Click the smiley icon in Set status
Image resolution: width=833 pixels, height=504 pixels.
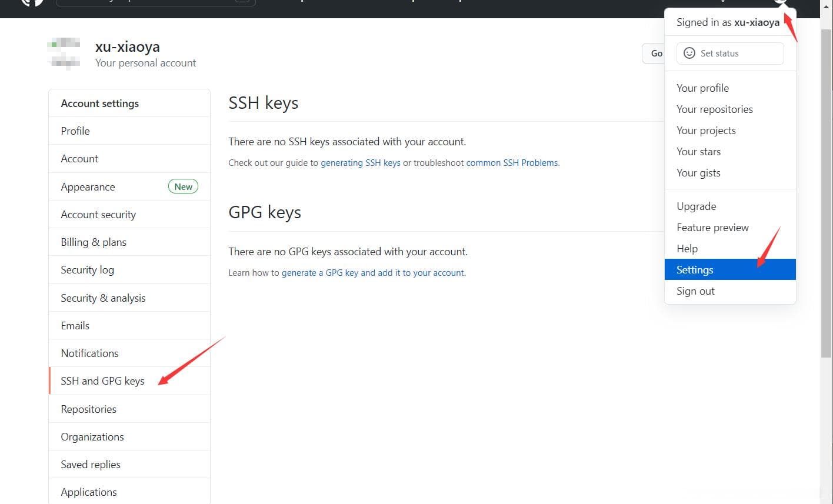click(689, 53)
